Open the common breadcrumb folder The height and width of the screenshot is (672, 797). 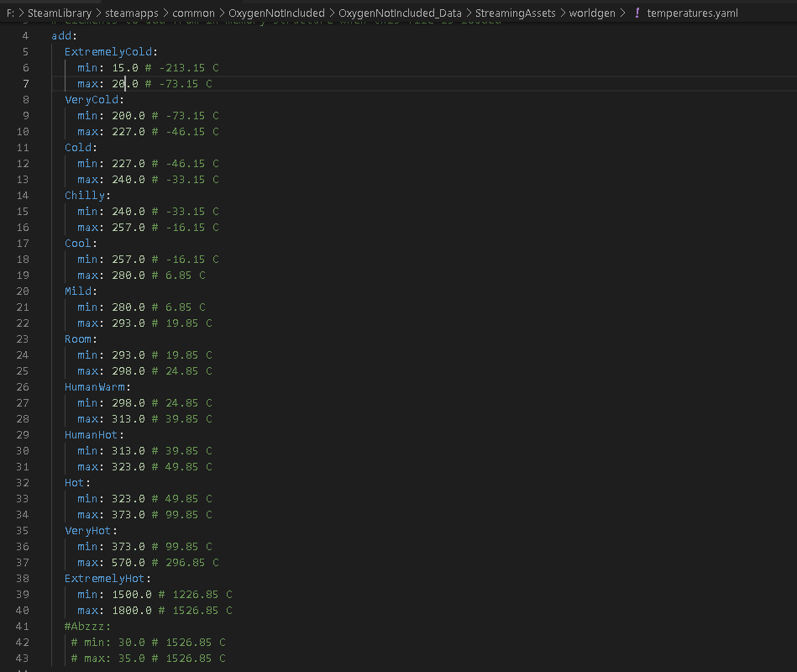pyautogui.click(x=194, y=13)
